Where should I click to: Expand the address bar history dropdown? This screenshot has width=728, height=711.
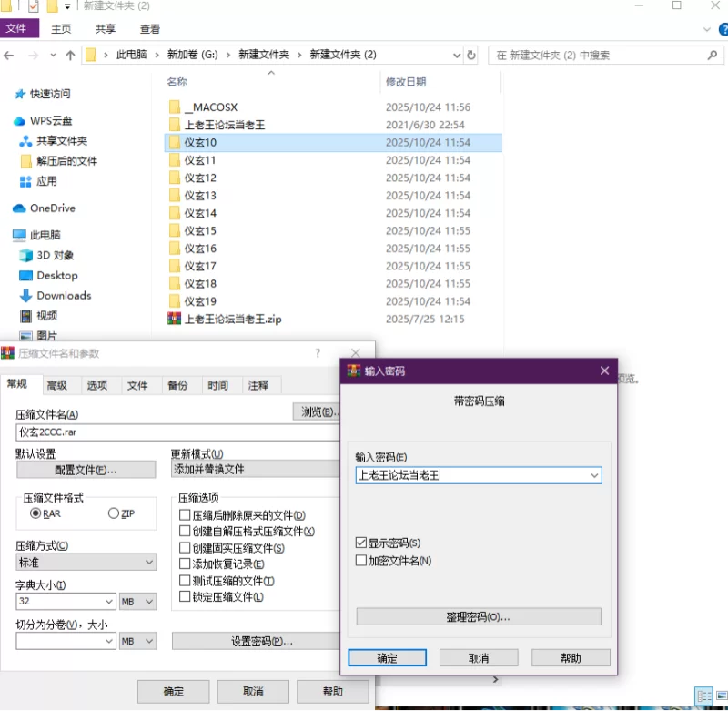pyautogui.click(x=457, y=56)
